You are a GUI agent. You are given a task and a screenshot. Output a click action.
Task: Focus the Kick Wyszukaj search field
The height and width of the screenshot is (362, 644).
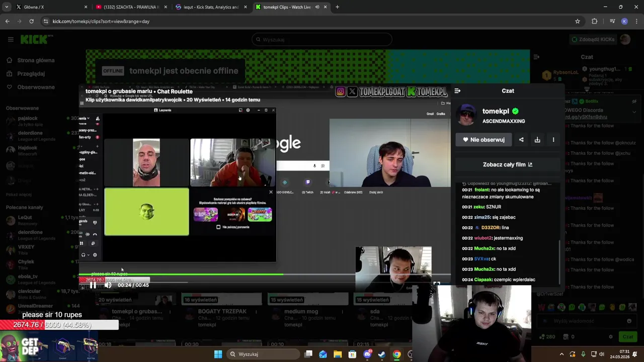point(322,39)
